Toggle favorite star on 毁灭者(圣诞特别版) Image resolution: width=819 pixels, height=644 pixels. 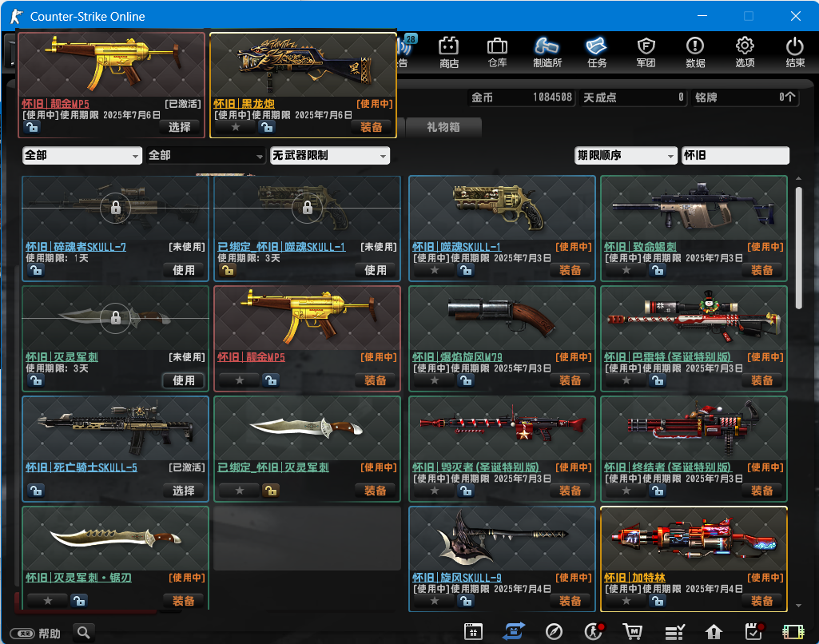pyautogui.click(x=435, y=491)
